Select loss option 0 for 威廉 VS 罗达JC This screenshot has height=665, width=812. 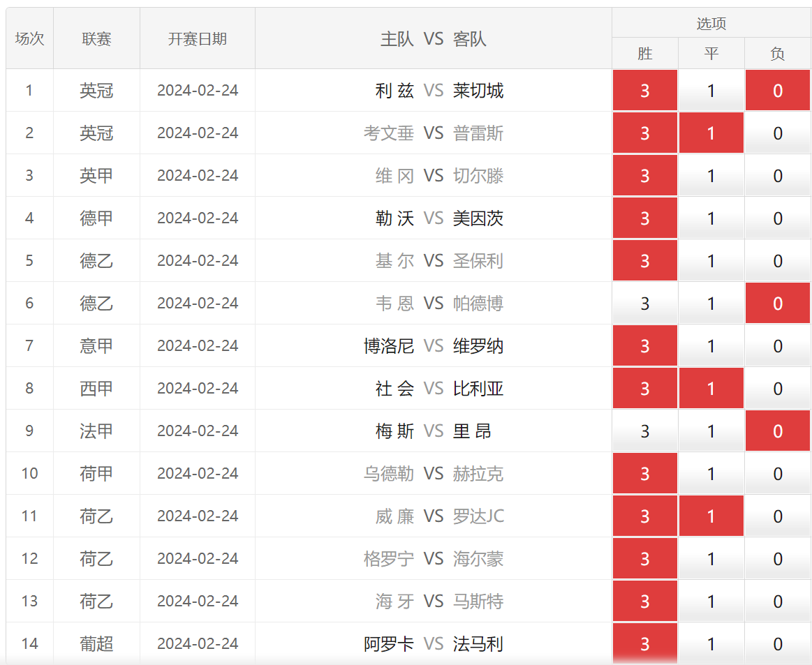pos(777,516)
